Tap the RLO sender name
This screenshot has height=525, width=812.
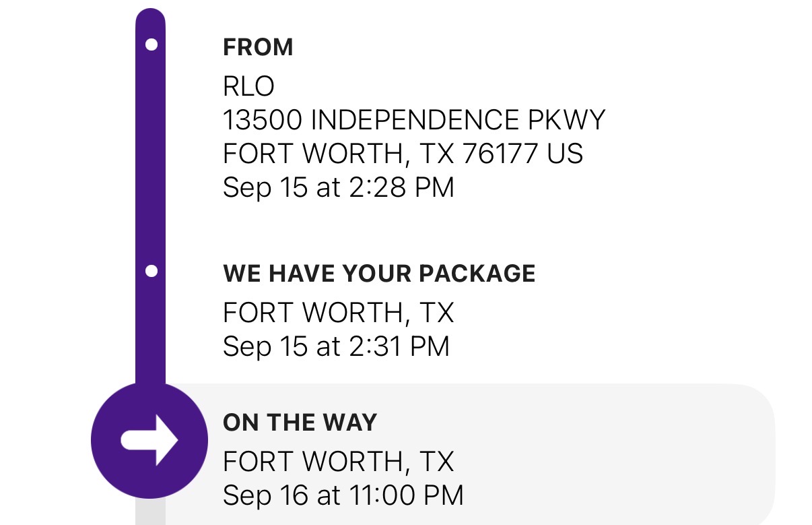[248, 86]
